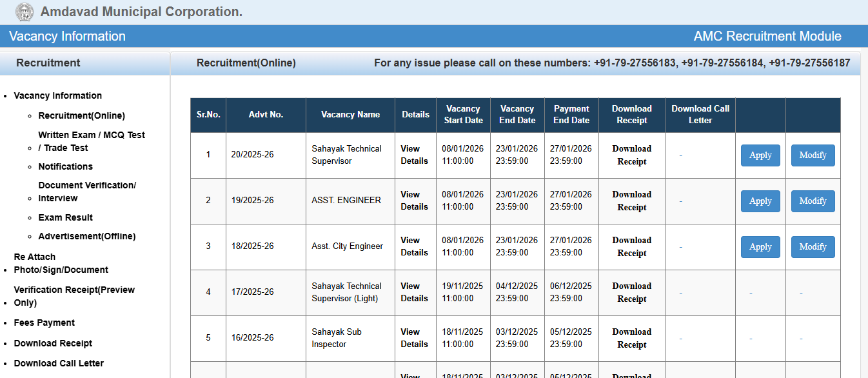View Details for advt 19/2025-26

[x=414, y=201]
